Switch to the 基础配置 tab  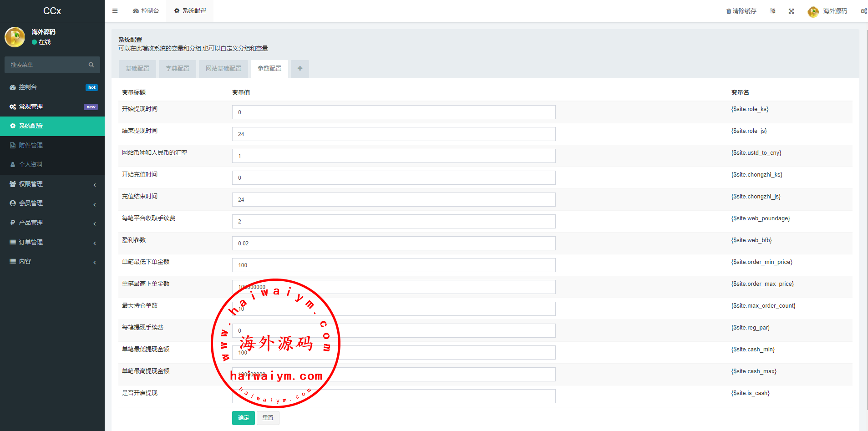(137, 69)
